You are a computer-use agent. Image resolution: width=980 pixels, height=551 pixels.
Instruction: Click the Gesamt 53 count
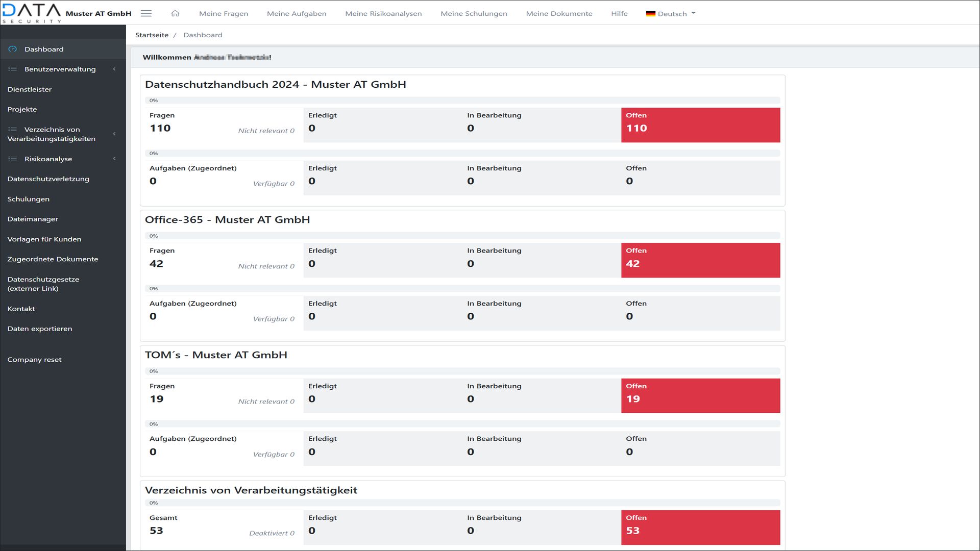coord(156,531)
